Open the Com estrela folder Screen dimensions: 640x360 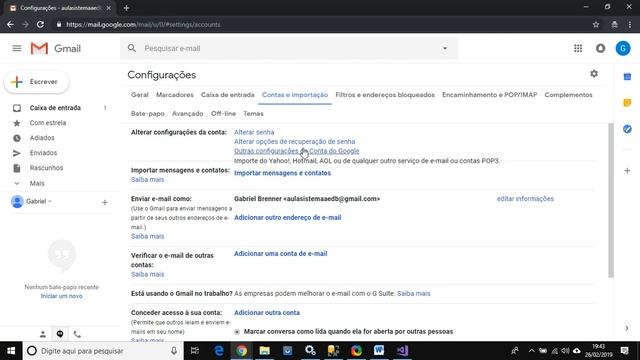pyautogui.click(x=48, y=123)
